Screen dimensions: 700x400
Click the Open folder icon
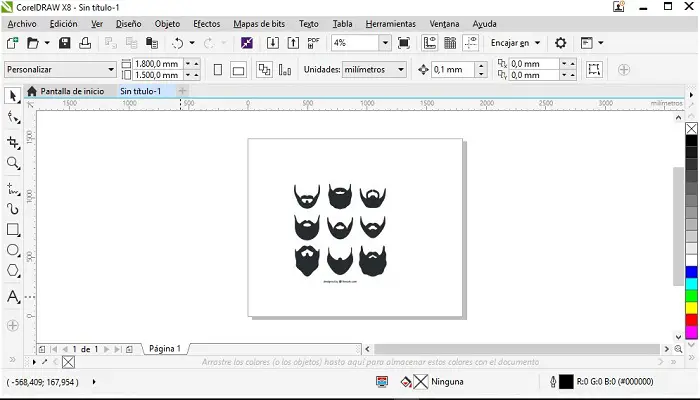(33, 43)
